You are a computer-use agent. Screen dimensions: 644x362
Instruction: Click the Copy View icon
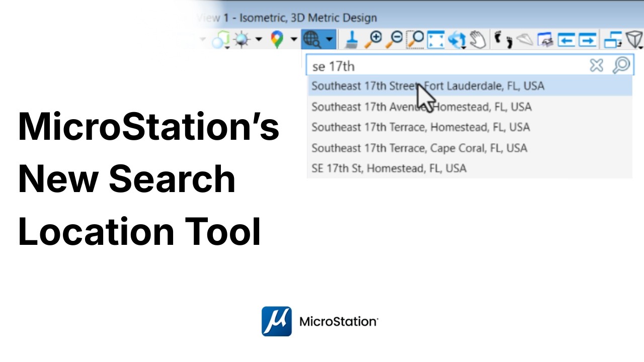coord(545,40)
